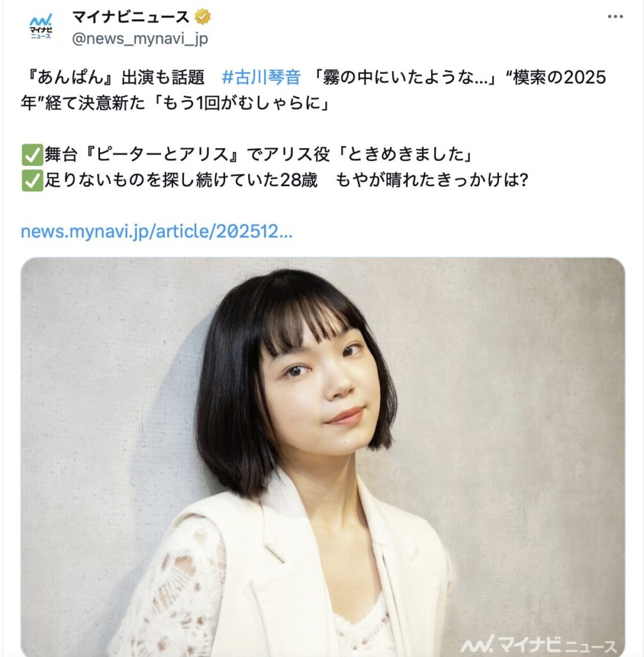Open the attached portrait photo
The height and width of the screenshot is (657, 644).
323,457
